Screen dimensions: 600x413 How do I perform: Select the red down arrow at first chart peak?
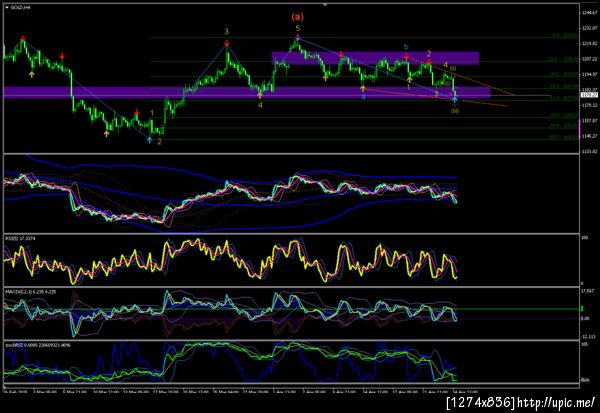[23, 38]
